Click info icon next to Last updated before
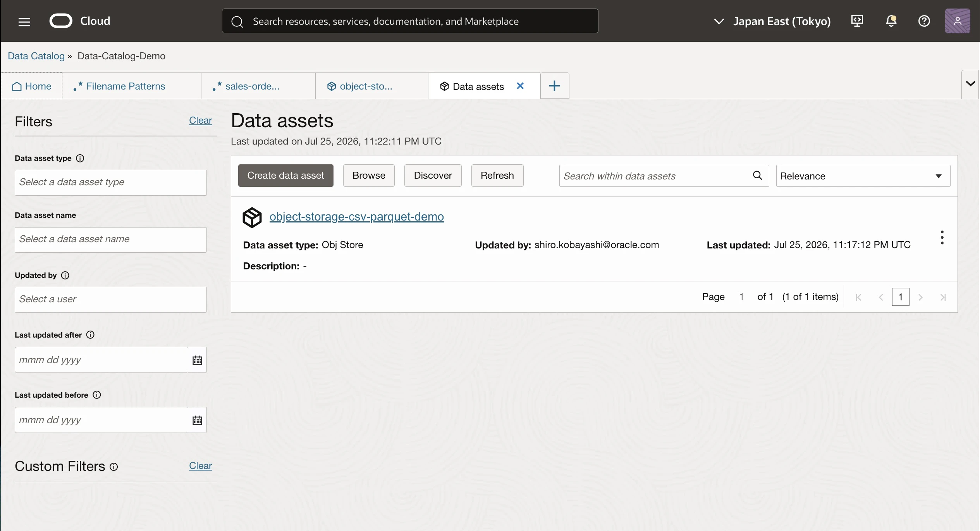Viewport: 980px width, 531px height. 97,395
